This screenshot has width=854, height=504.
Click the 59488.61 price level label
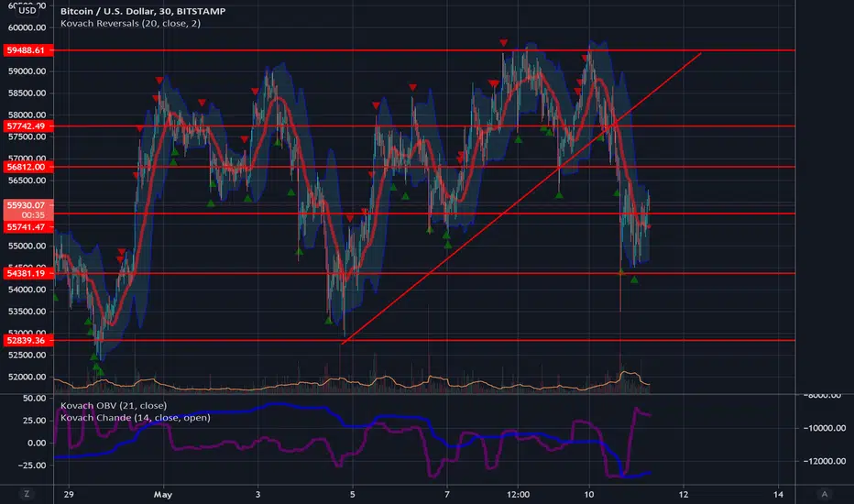(28, 50)
